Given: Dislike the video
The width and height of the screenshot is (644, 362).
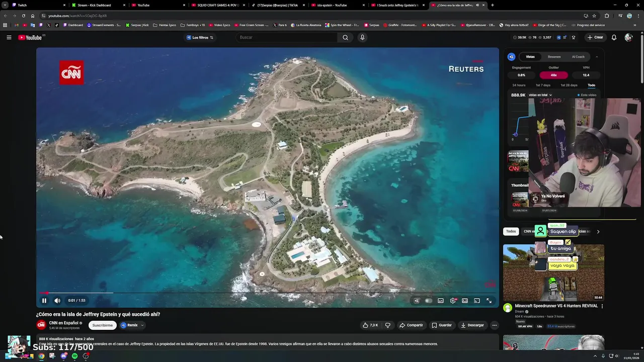Looking at the screenshot, I should [x=387, y=325].
